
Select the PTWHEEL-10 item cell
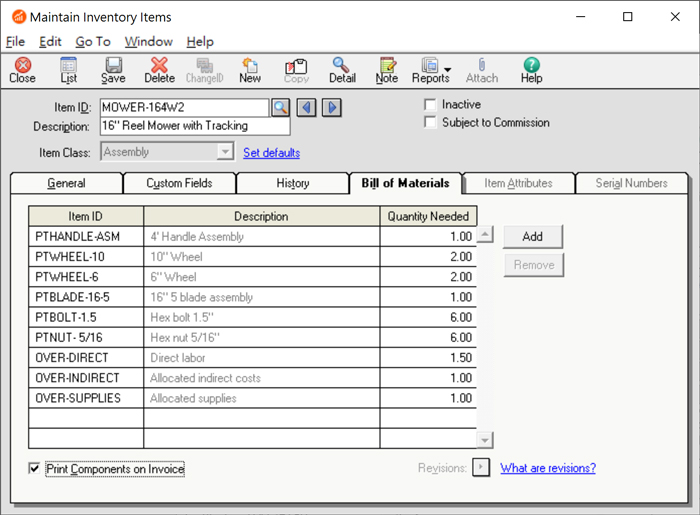(x=86, y=257)
